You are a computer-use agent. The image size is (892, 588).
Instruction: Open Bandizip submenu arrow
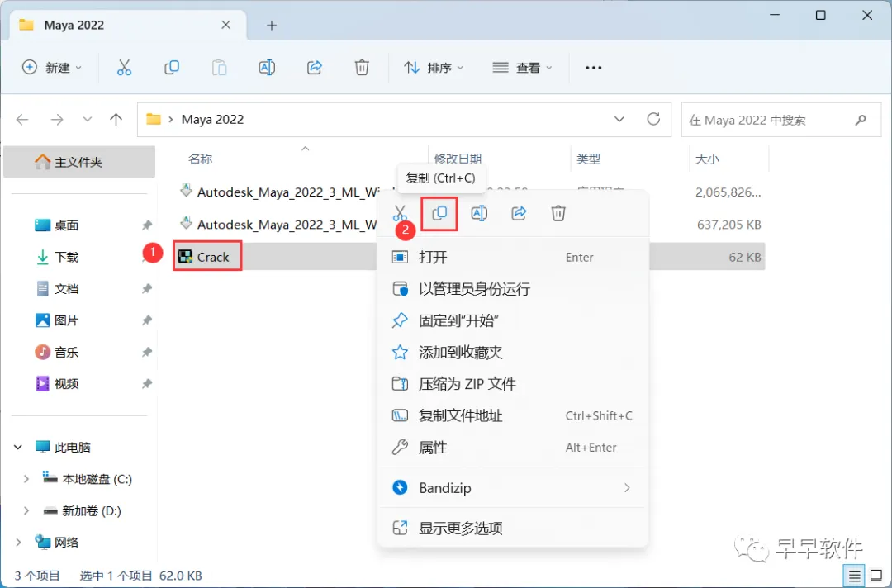coord(627,488)
